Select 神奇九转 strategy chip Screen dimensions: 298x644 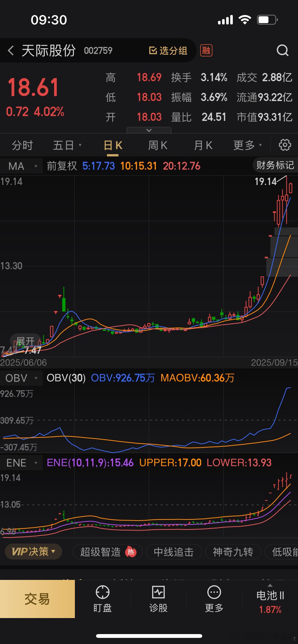point(233,552)
